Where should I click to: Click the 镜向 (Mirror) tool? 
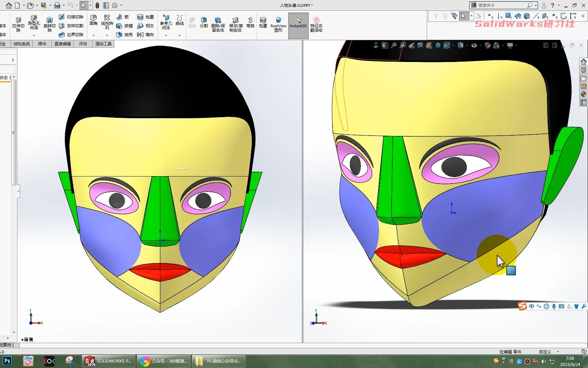point(145,34)
